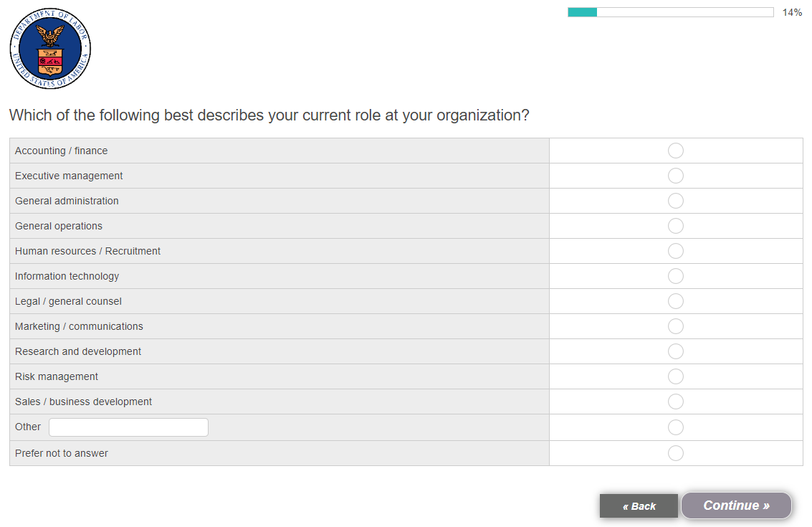
Task: Select Research and development radio button
Action: [675, 351]
